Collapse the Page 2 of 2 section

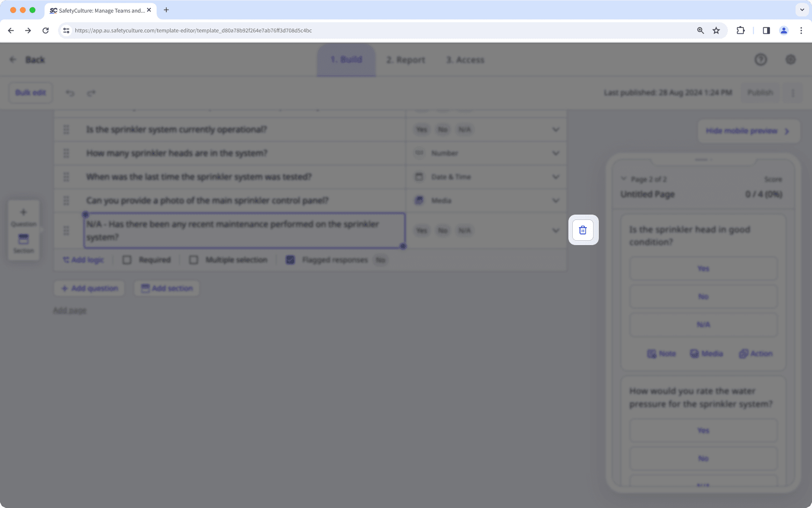tap(623, 178)
